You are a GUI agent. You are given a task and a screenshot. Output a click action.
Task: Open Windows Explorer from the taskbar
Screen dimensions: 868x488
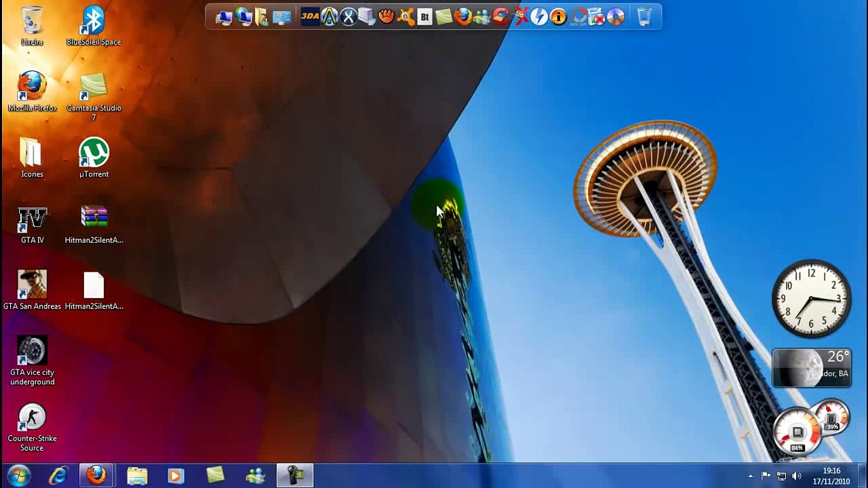[136, 476]
